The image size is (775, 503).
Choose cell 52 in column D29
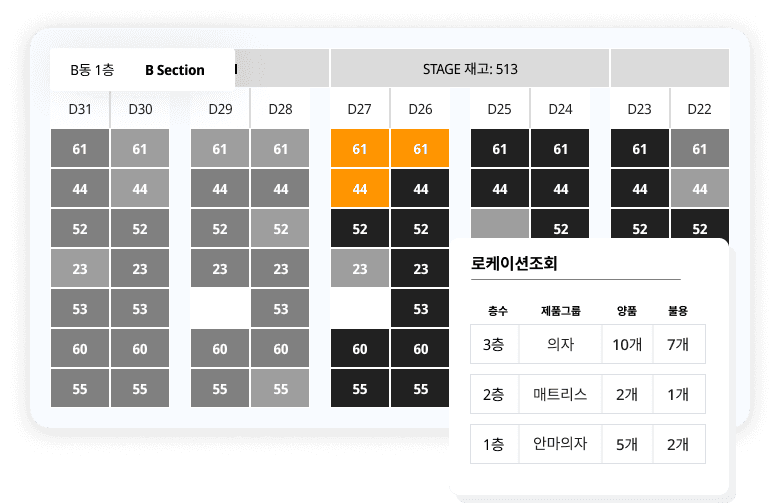click(x=220, y=228)
